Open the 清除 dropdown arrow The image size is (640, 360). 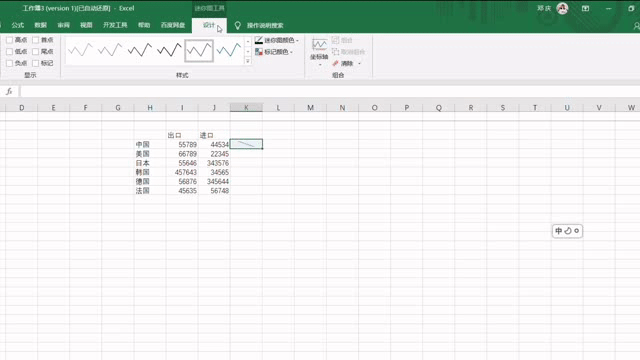[360, 63]
